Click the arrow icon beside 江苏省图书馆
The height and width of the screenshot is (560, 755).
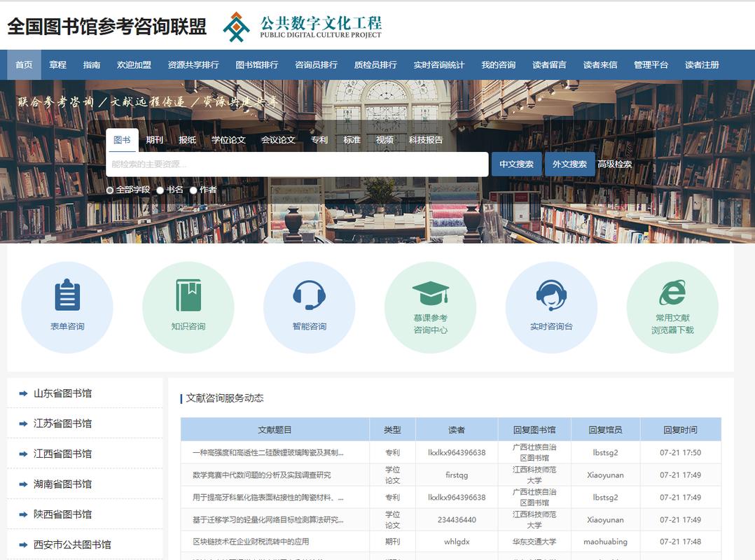pyautogui.click(x=23, y=423)
